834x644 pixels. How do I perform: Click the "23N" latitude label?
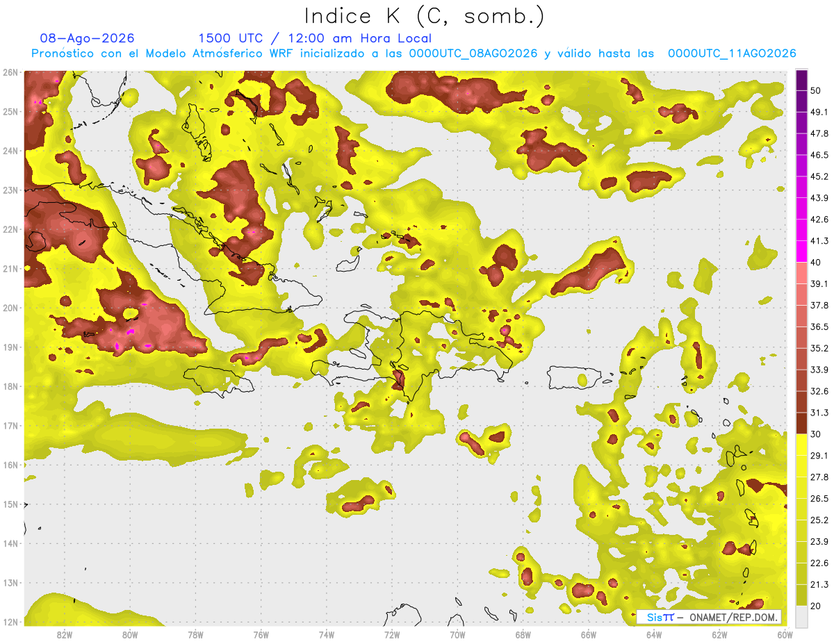(10, 190)
